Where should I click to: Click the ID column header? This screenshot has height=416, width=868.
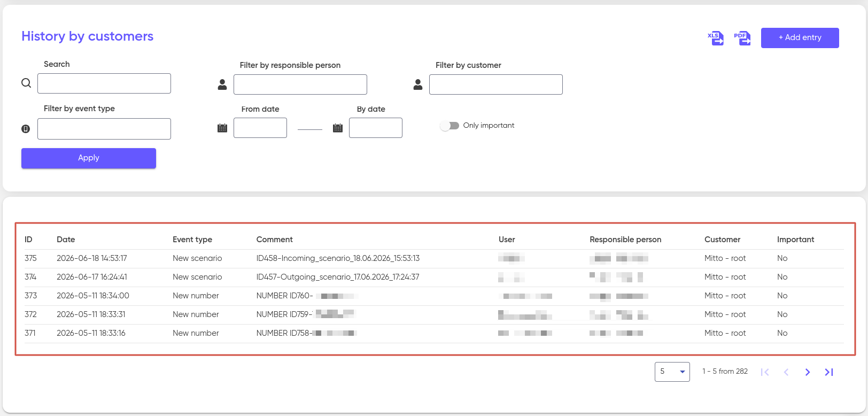coord(28,240)
